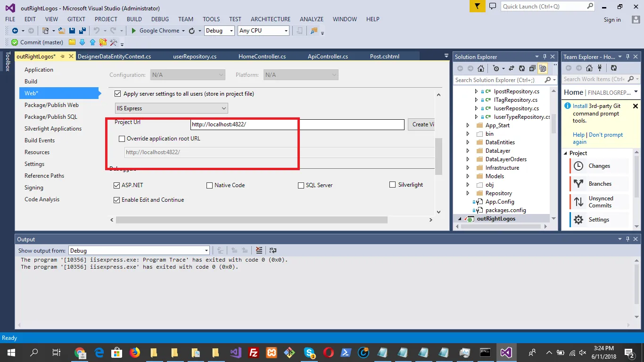
Task: Open the Debug solution configuration dropdown
Action: (219, 31)
